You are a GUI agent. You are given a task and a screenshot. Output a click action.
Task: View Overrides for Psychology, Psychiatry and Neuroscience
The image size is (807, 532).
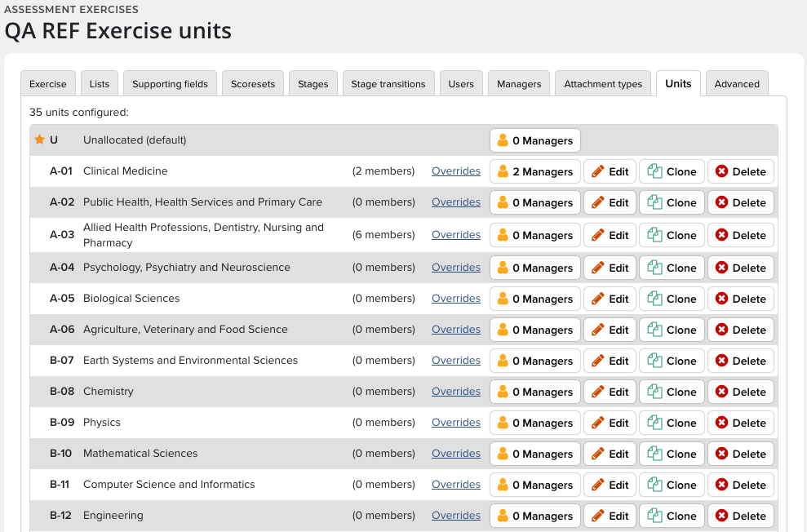click(456, 268)
